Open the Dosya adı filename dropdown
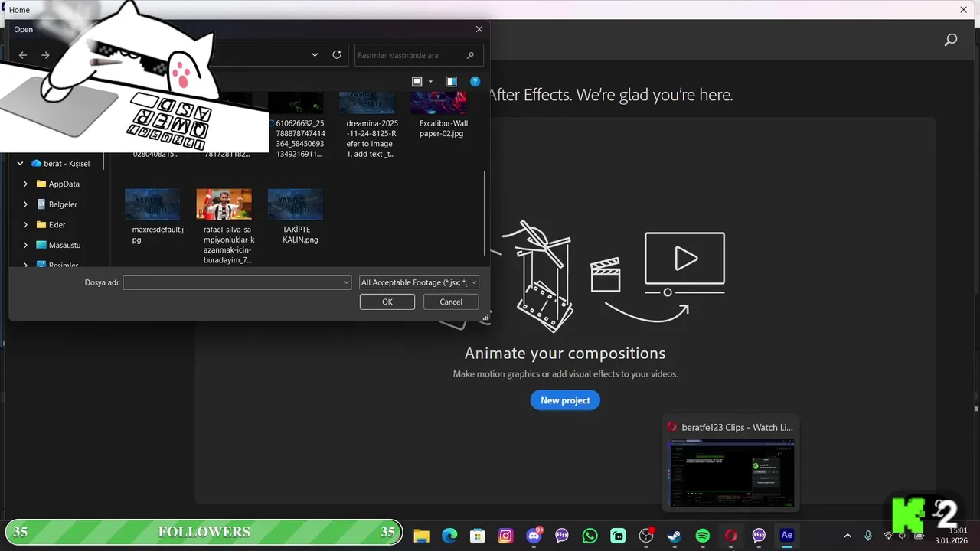Screen dimensions: 980x551 tap(346, 282)
